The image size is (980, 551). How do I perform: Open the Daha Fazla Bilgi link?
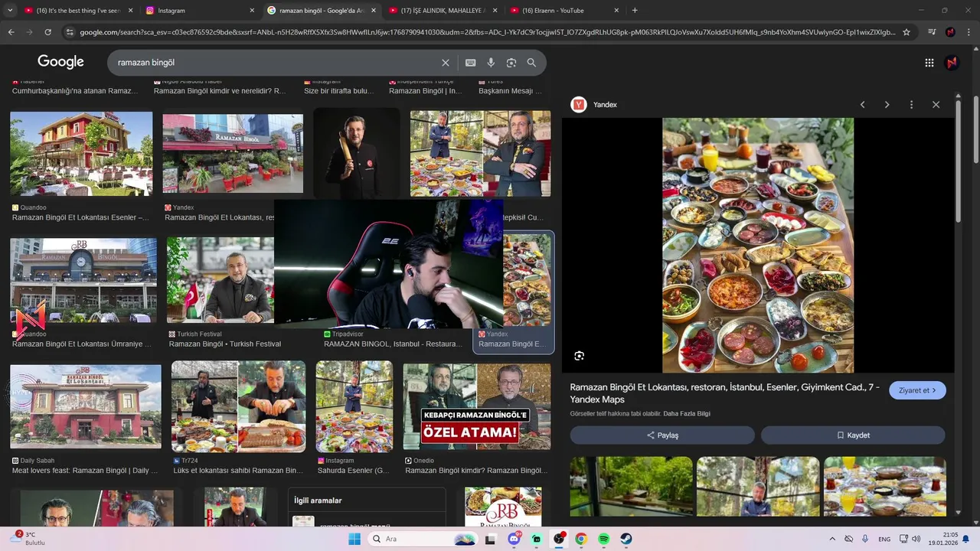click(687, 414)
